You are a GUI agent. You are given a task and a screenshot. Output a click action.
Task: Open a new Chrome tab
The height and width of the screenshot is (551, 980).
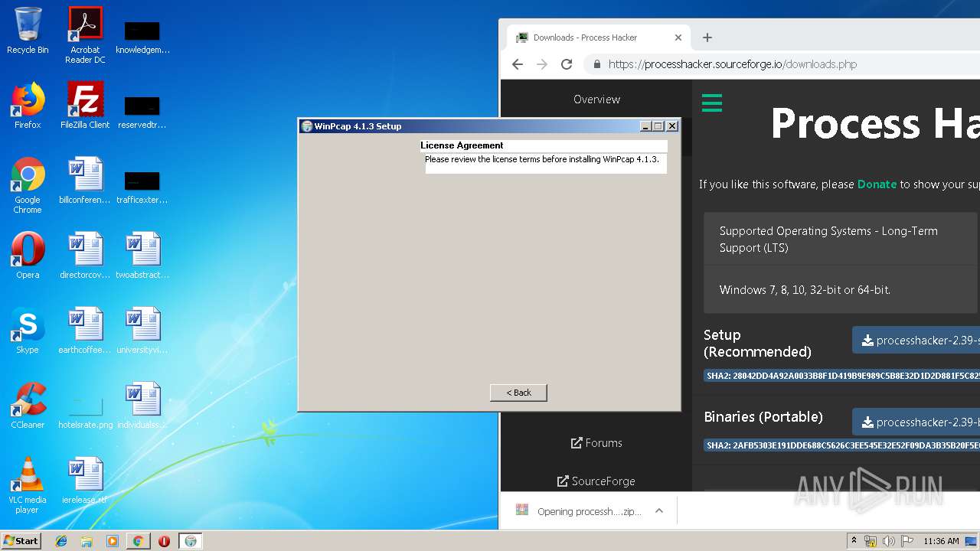[x=707, y=37]
